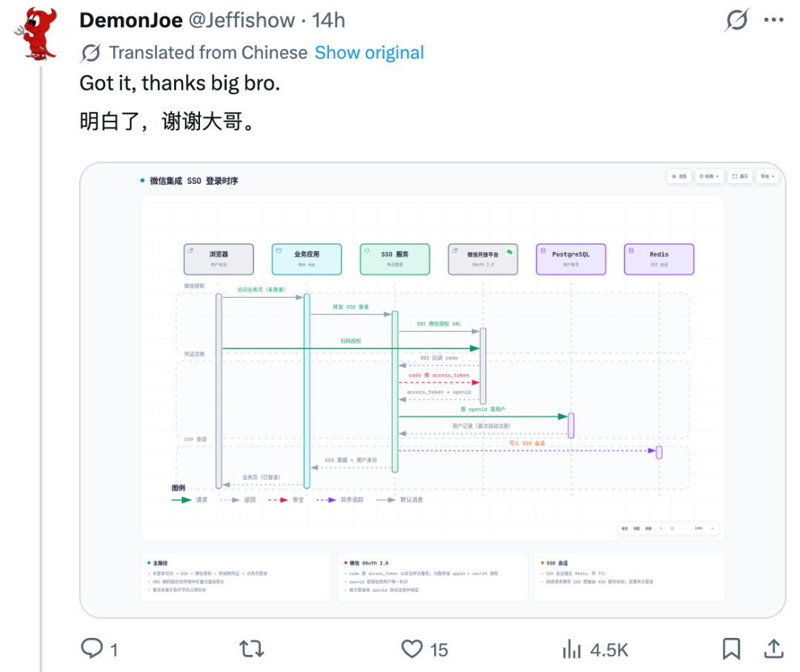Open DemonJoe's devil mascot avatar
Image resolution: width=800 pixels, height=672 pixels.
pos(37,33)
